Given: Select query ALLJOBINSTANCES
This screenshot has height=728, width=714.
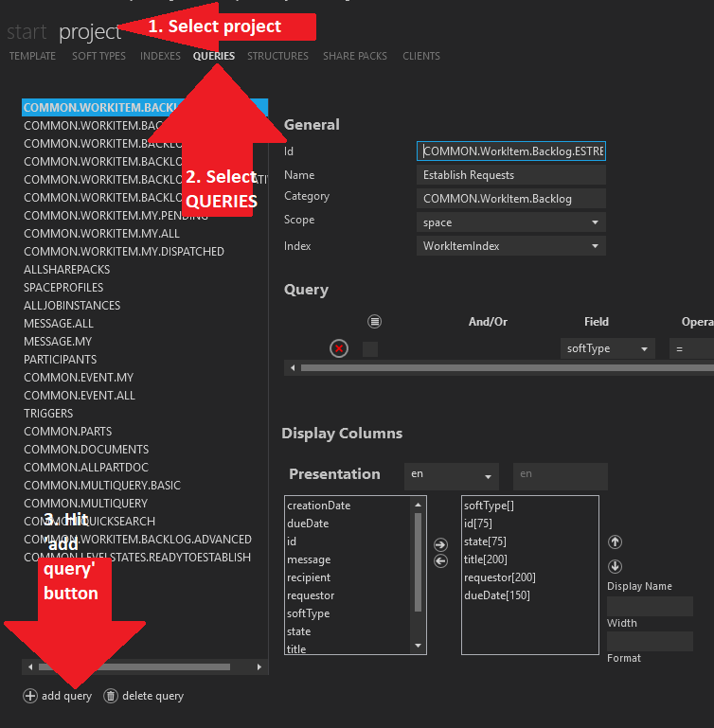Looking at the screenshot, I should coord(145,306).
